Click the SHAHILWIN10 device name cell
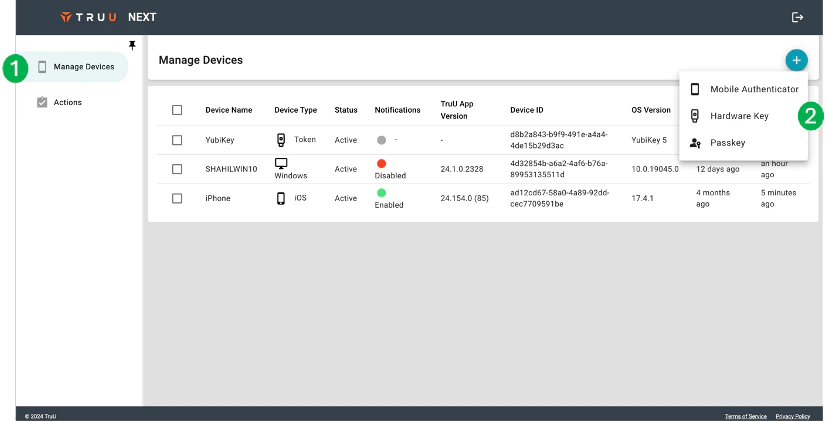This screenshot has width=828, height=422. [231, 169]
